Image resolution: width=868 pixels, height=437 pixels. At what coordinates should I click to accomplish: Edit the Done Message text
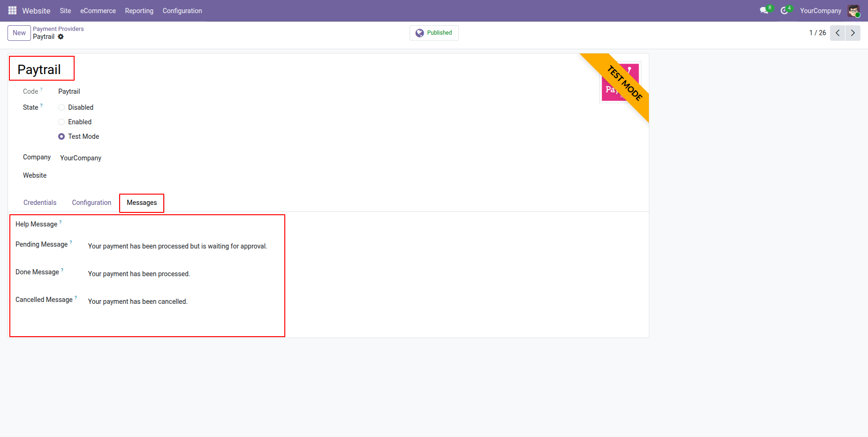point(139,274)
